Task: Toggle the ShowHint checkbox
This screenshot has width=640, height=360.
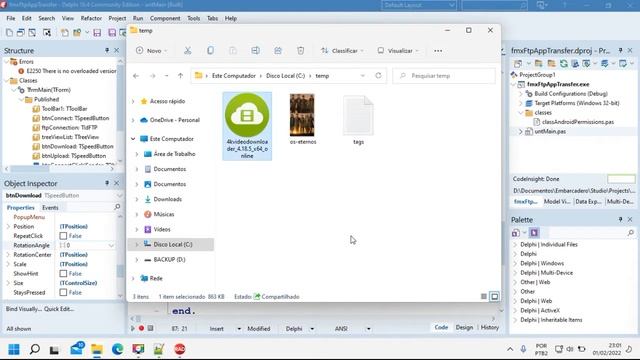Action: (x=63, y=273)
